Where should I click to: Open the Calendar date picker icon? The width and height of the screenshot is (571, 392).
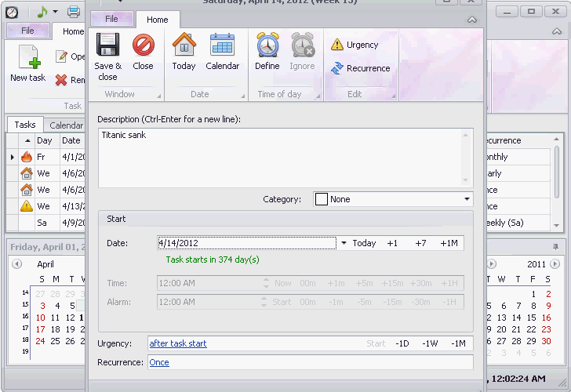[x=222, y=45]
